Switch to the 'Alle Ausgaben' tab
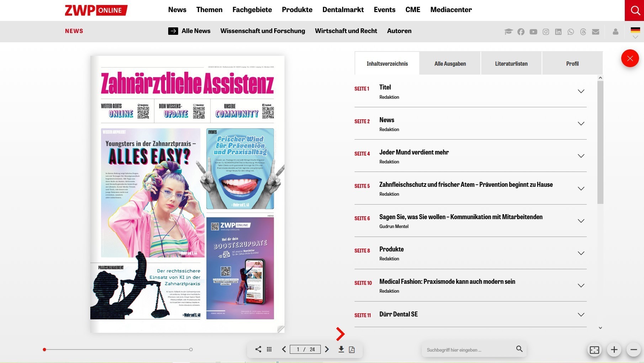The width and height of the screenshot is (644, 363). click(x=450, y=64)
